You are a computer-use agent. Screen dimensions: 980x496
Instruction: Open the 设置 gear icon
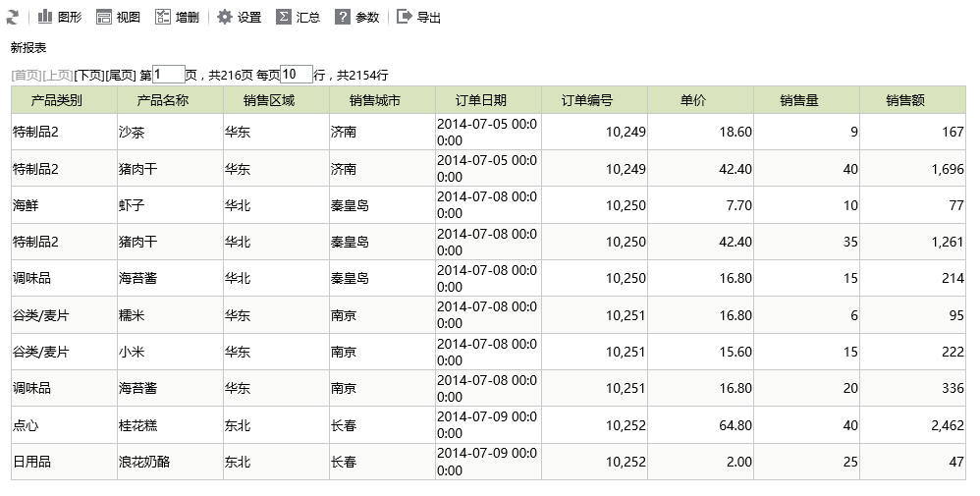(x=224, y=17)
